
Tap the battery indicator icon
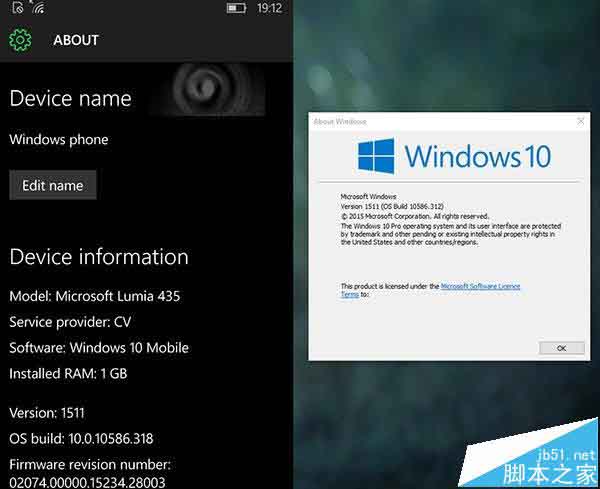click(236, 8)
